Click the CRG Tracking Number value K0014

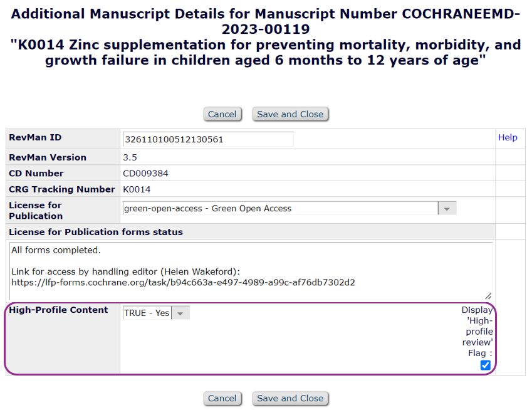[137, 189]
